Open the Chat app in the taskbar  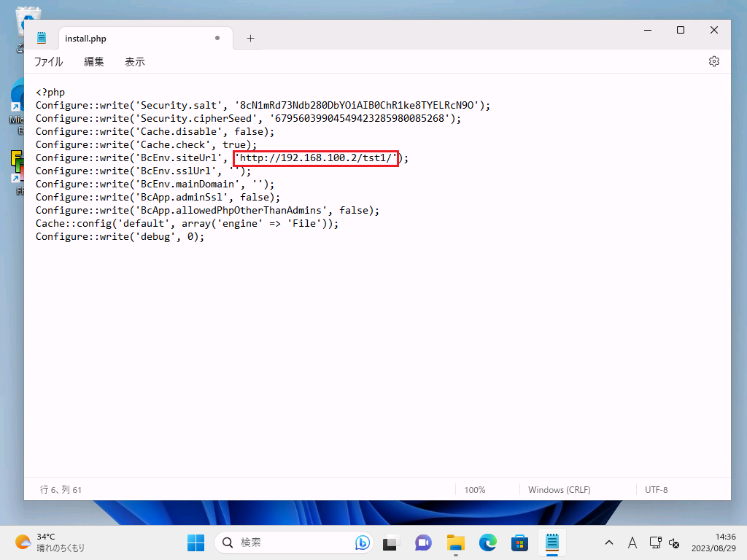tap(423, 542)
